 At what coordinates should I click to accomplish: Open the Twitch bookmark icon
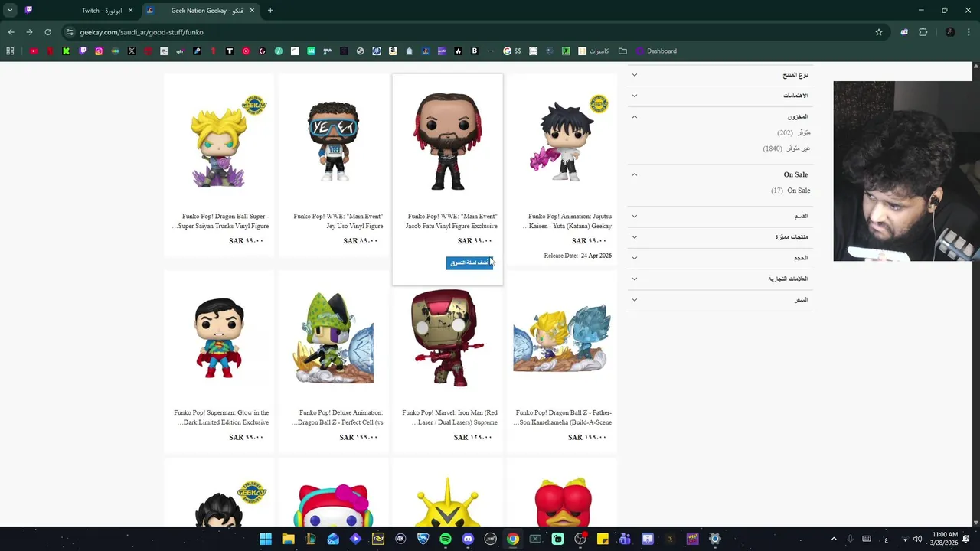coord(83,51)
